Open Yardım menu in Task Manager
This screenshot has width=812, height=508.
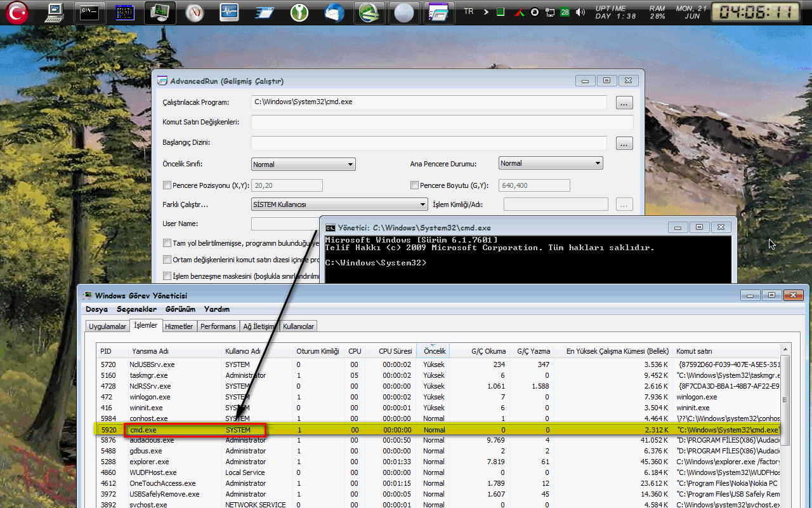pyautogui.click(x=217, y=309)
